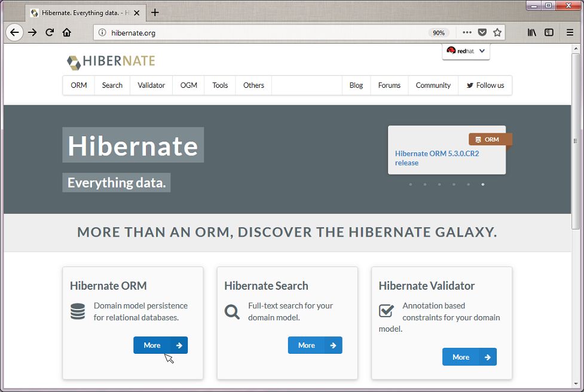Open Hibernate ORM 5.3.0.CR2 release link
The height and width of the screenshot is (392, 584).
click(437, 158)
